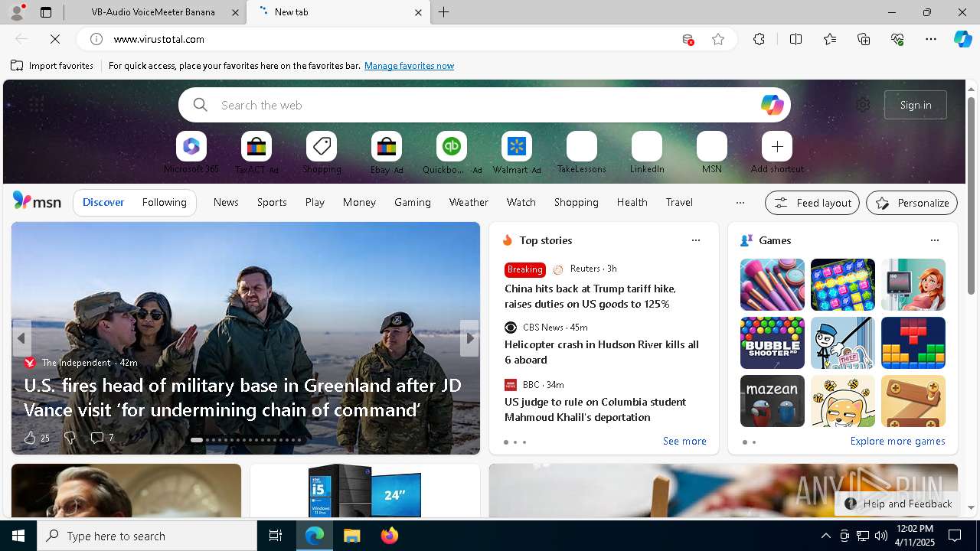
Task: Read Helicopter crash in Hudson River story
Action: [x=602, y=352]
